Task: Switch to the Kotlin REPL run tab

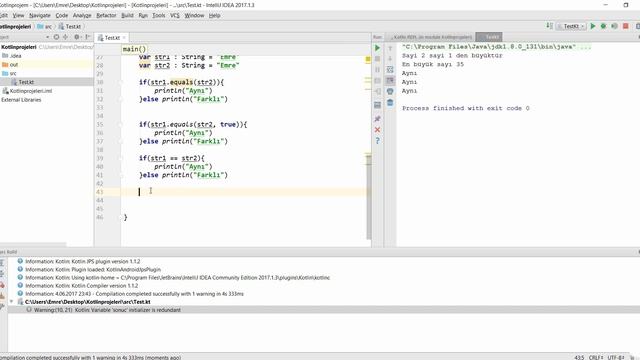Action: coord(431,37)
